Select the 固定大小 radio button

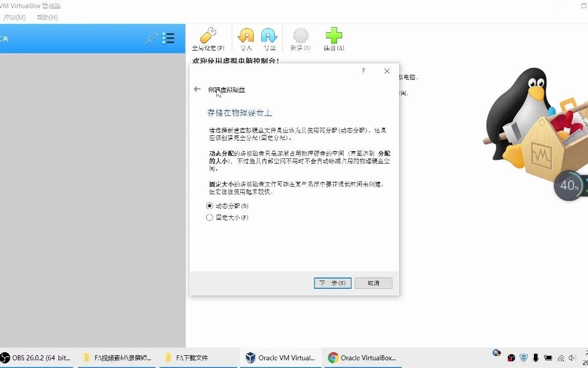pyautogui.click(x=210, y=217)
